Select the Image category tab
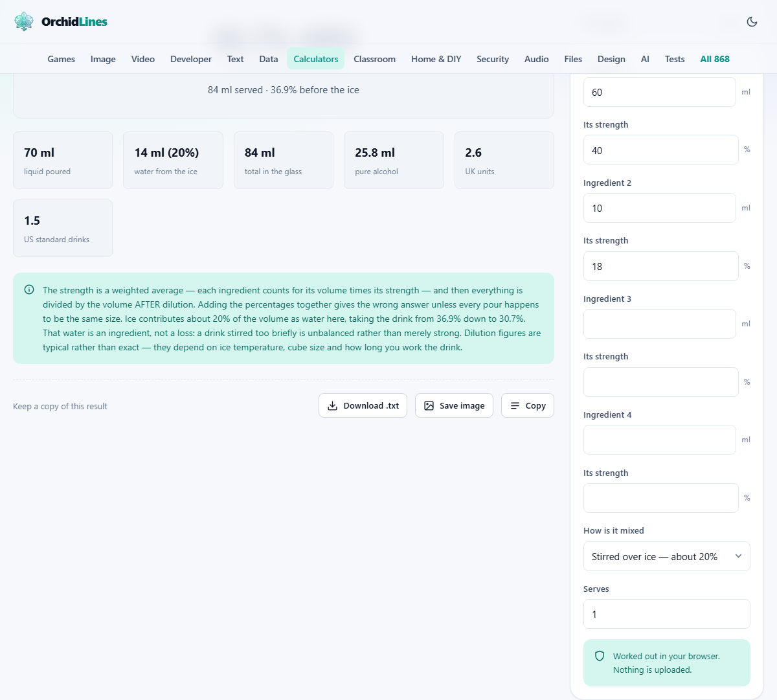 click(x=103, y=59)
